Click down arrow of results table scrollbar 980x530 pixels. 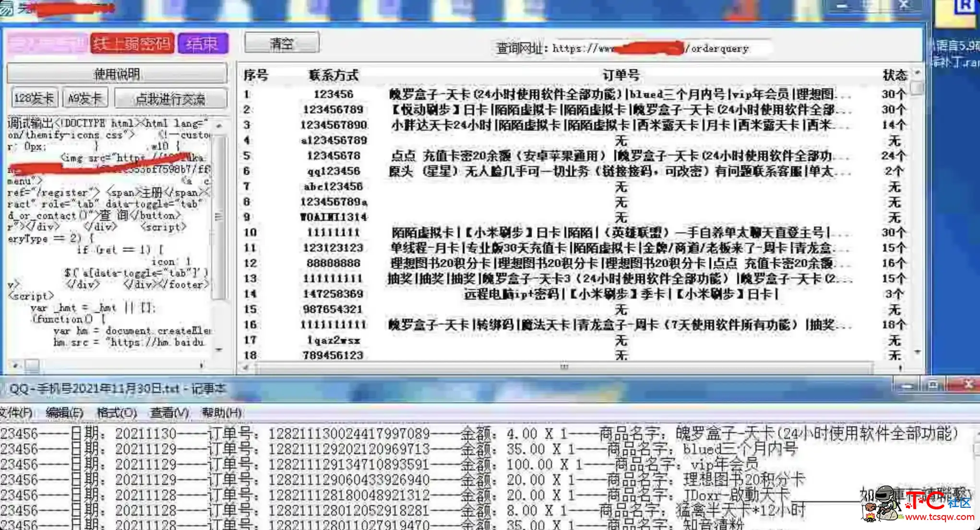click(917, 352)
